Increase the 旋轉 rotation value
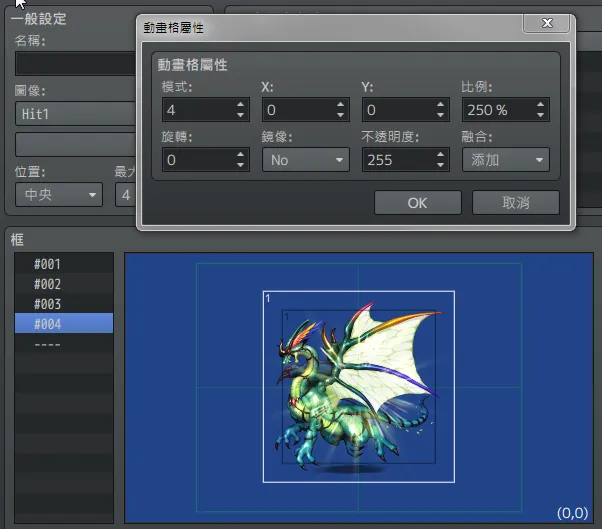This screenshot has height=529, width=602. pyautogui.click(x=240, y=155)
